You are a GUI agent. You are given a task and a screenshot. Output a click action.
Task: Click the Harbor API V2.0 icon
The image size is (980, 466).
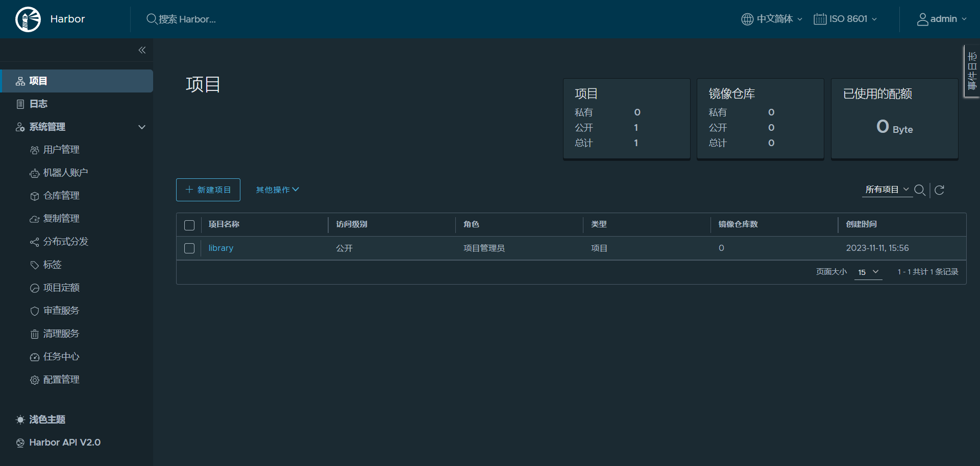coord(20,443)
